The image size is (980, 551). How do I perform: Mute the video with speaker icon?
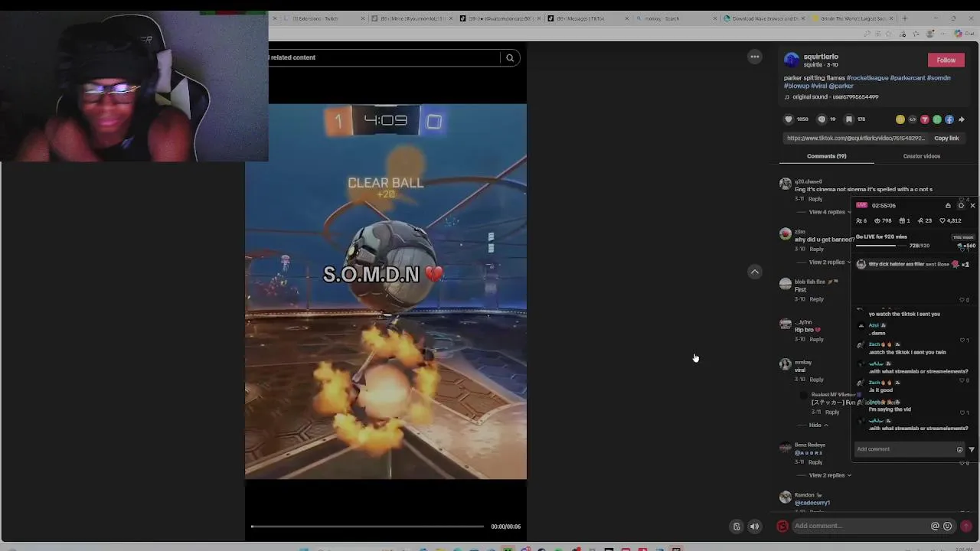pyautogui.click(x=755, y=527)
